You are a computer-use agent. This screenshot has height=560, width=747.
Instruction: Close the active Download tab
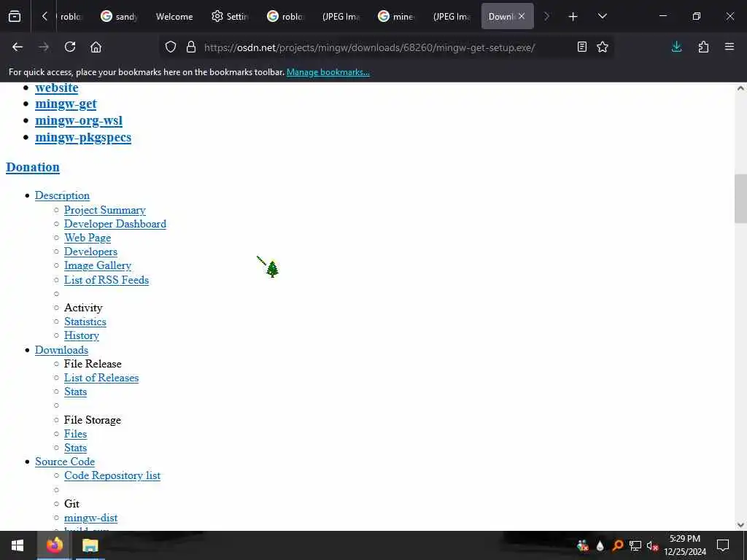click(x=522, y=16)
